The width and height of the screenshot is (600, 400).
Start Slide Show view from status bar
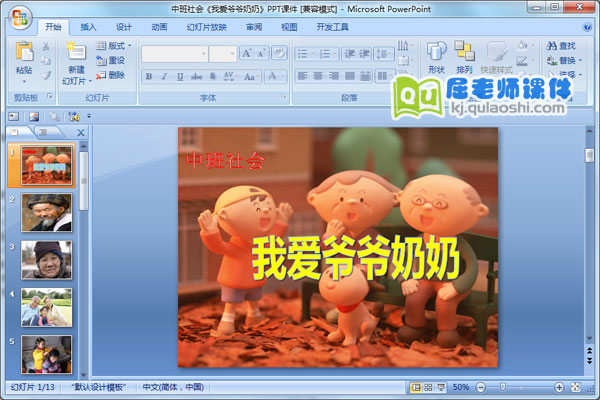pos(441,387)
